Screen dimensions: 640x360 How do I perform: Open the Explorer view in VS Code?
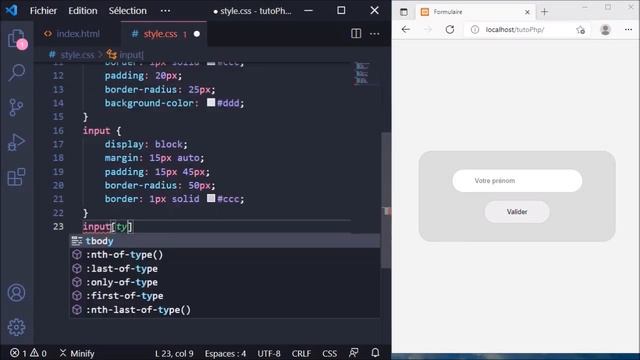(x=16, y=38)
